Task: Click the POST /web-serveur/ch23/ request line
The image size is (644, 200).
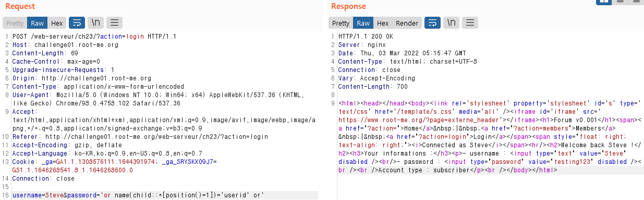Action: point(94,37)
